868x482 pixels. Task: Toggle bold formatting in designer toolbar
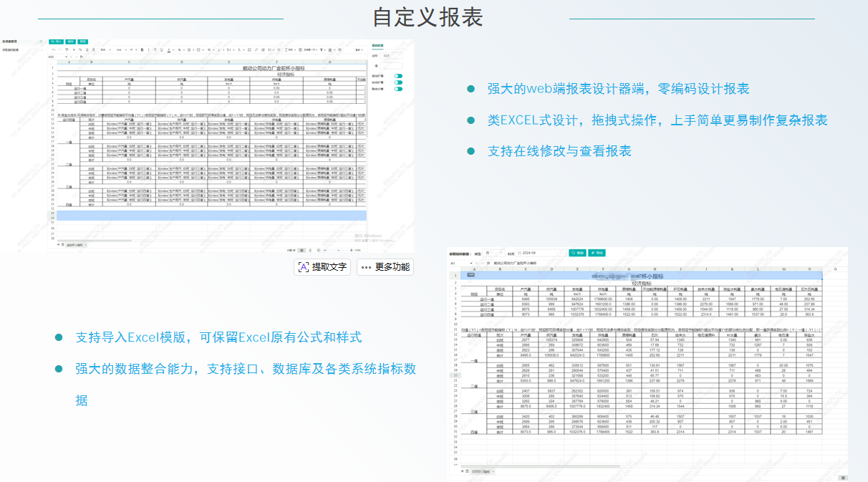(143, 49)
